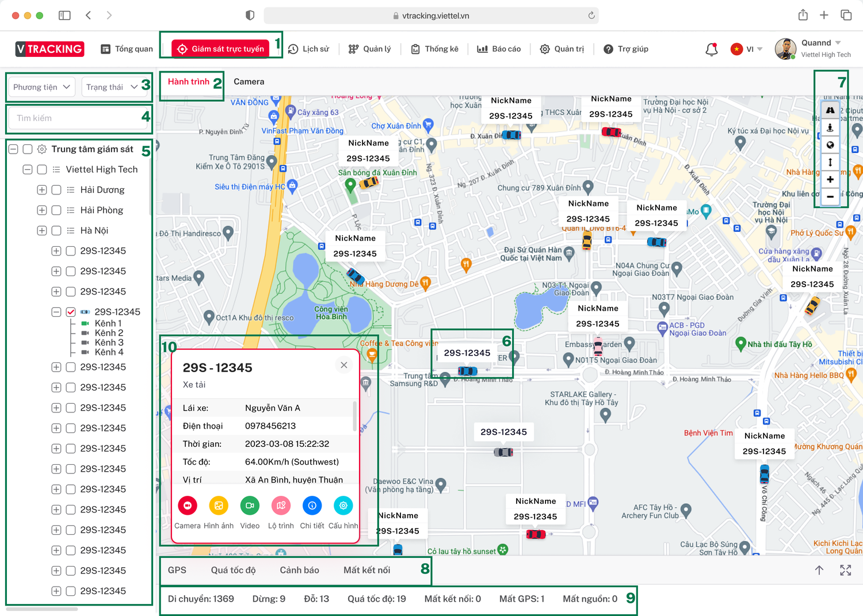The width and height of the screenshot is (863, 616).
Task: Check the Trung tâm giám sát checkbox
Action: [27, 149]
